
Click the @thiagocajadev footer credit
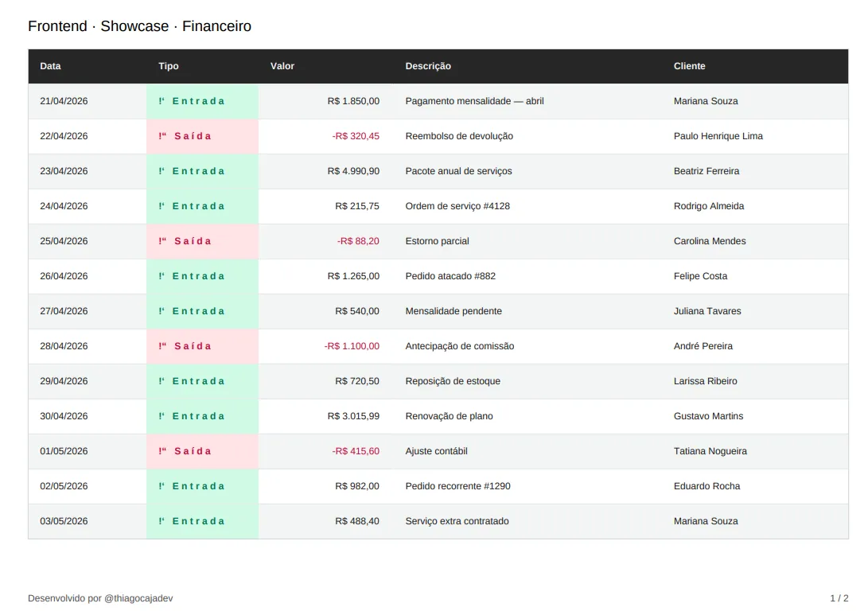click(138, 598)
